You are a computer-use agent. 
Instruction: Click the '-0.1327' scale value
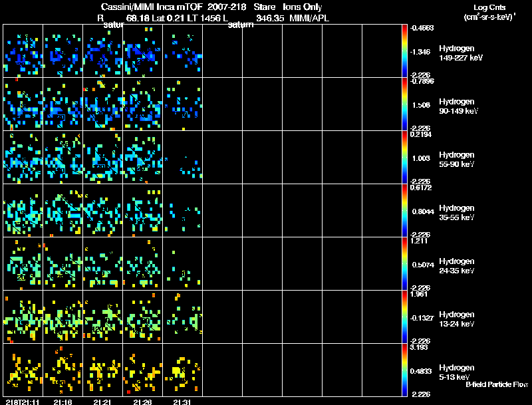click(x=422, y=318)
